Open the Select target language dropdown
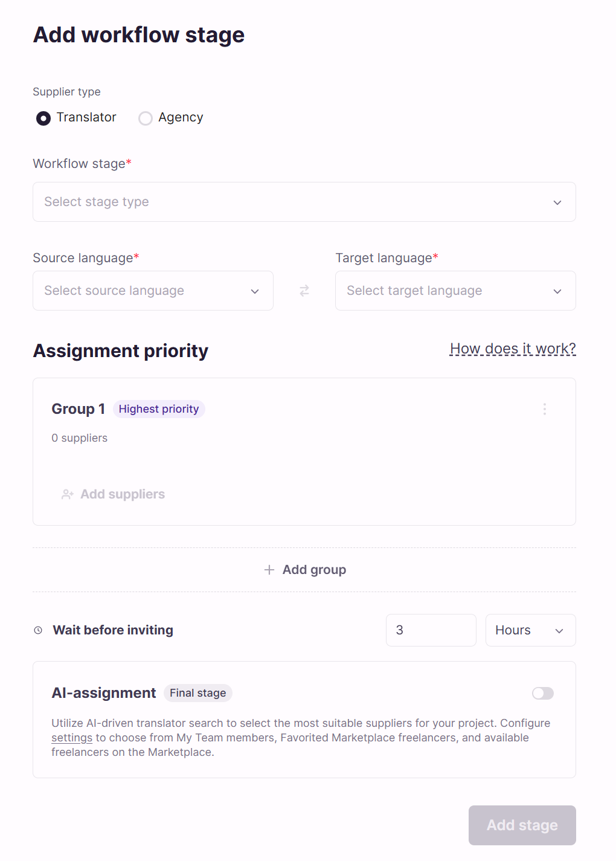The width and height of the screenshot is (616, 861). tap(455, 291)
